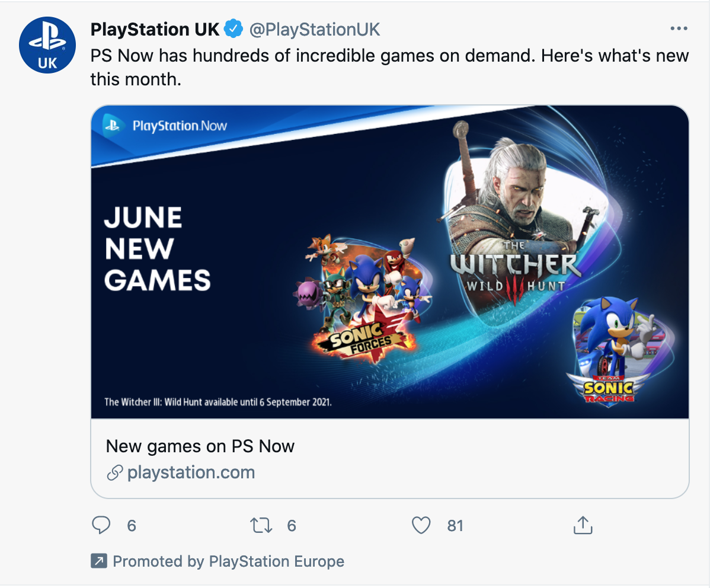This screenshot has height=588, width=710.
Task: Click Promoted by PlayStation Europe
Action: pyautogui.click(x=228, y=561)
